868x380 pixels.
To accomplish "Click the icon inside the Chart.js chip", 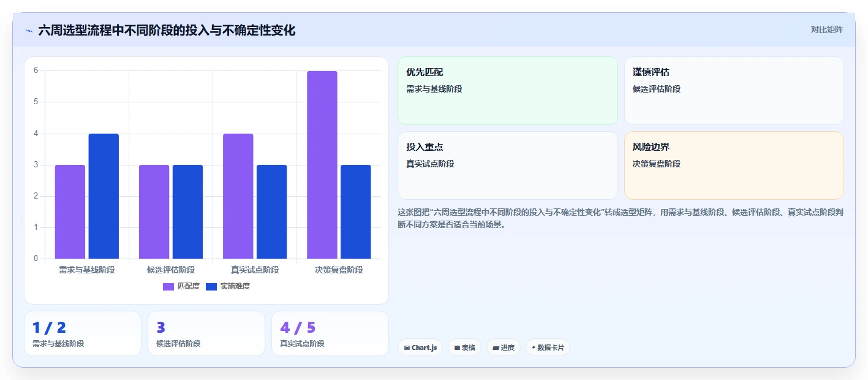I will (407, 348).
